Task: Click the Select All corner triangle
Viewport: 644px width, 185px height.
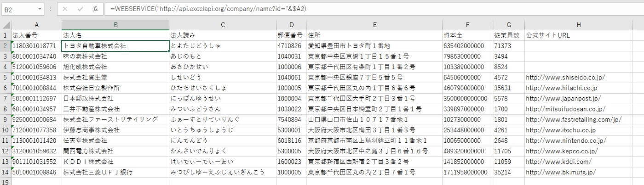Action: pos(6,25)
